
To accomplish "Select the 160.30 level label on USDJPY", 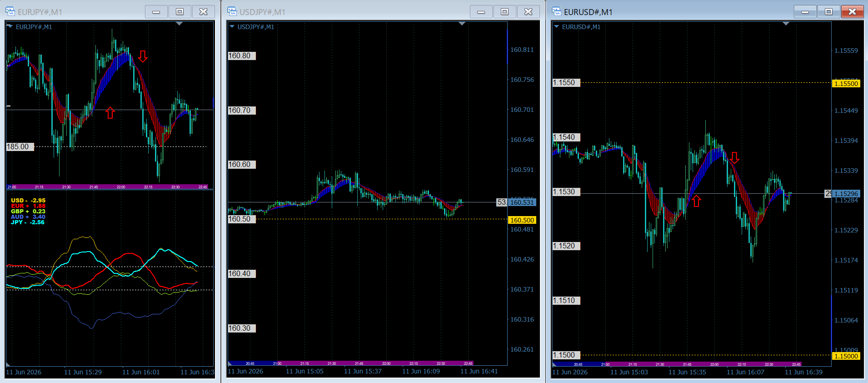I will 242,328.
